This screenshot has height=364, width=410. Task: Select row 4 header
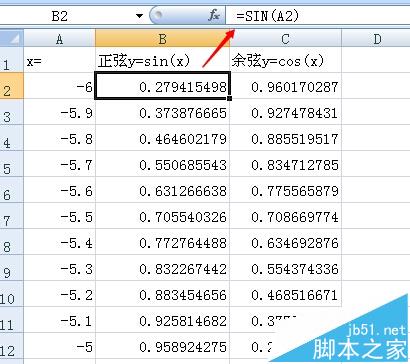pyautogui.click(x=12, y=138)
